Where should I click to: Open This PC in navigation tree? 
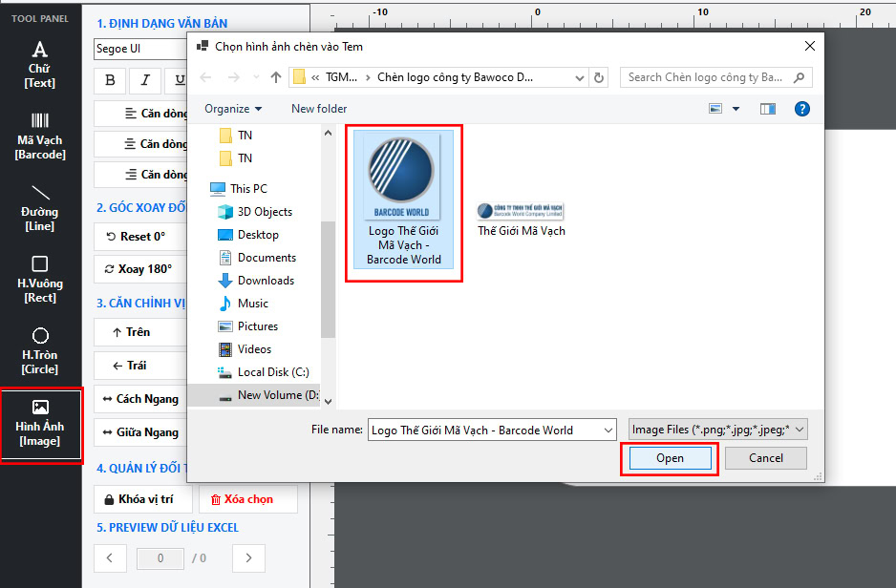238,188
